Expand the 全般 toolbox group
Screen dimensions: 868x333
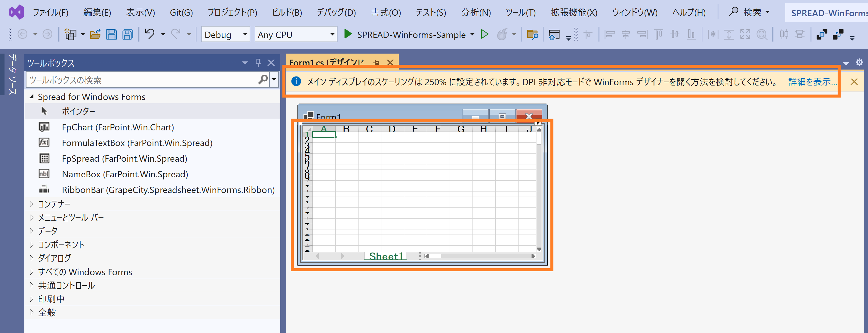31,312
